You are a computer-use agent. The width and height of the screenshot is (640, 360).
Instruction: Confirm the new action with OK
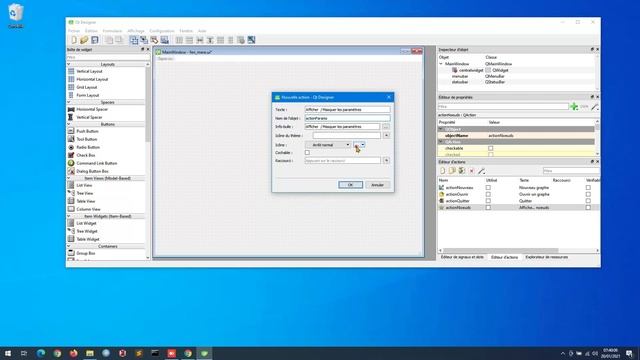350,185
